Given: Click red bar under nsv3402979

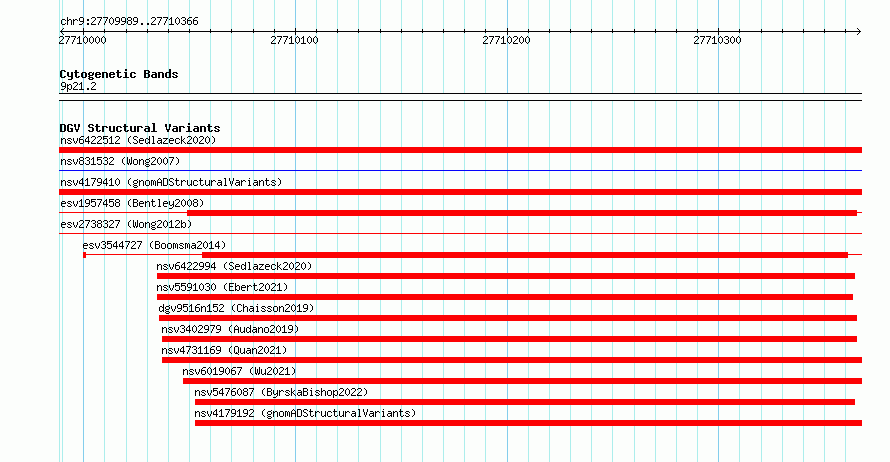Looking at the screenshot, I should (509, 339).
